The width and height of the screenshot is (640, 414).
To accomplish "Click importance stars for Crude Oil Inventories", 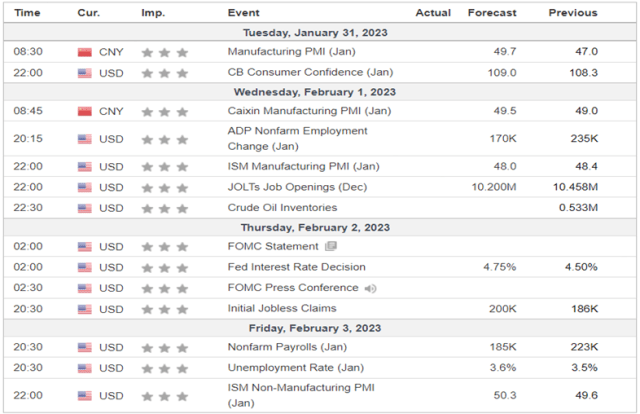I will point(164,209).
